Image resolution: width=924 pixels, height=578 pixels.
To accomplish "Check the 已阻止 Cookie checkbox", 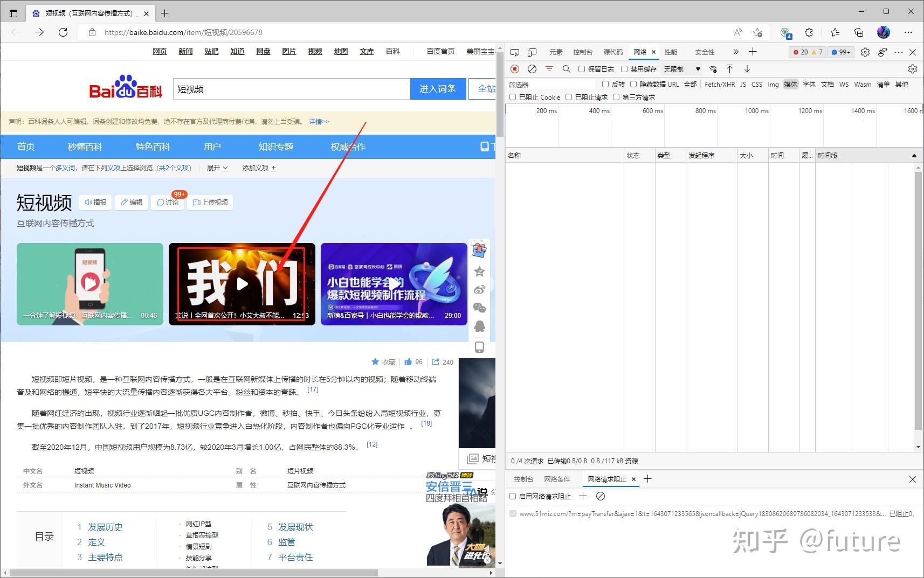I will [513, 97].
